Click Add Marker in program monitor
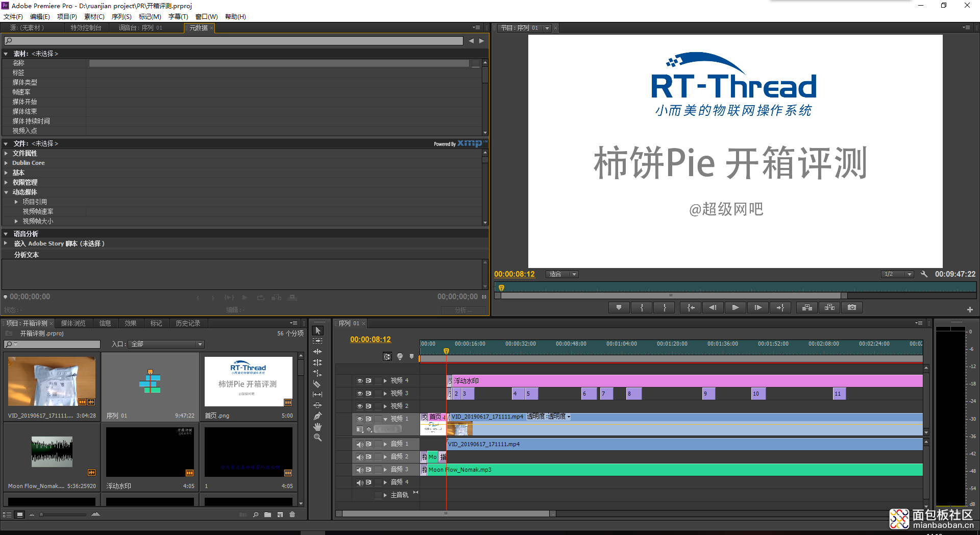This screenshot has width=980, height=535. point(619,307)
